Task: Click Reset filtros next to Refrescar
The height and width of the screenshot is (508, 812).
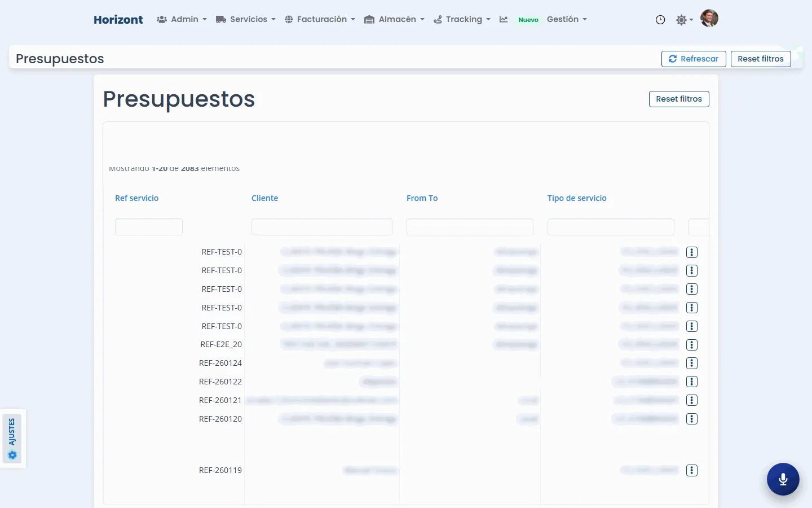Action: tap(761, 59)
